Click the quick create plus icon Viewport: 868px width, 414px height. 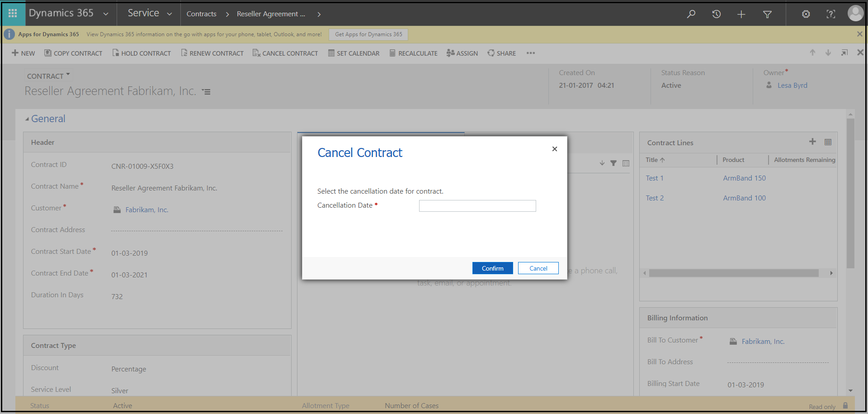click(741, 14)
